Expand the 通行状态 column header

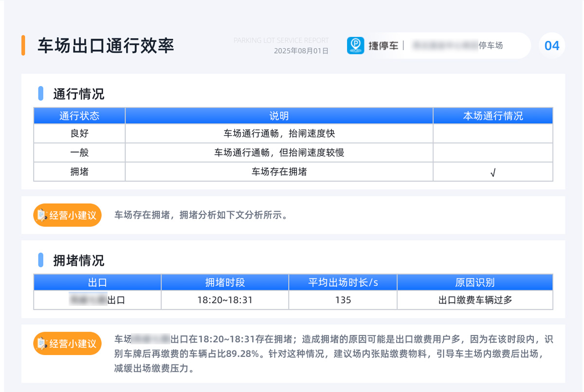[79, 115]
